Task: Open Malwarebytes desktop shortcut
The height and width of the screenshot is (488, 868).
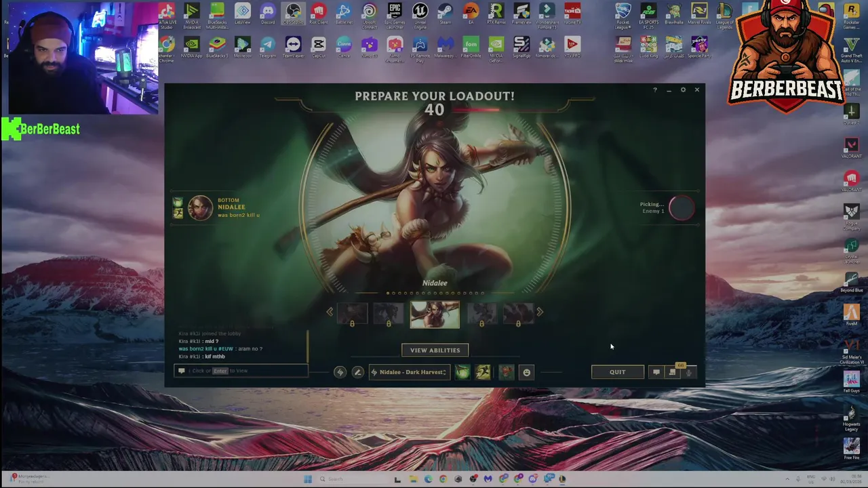Action: (446, 47)
